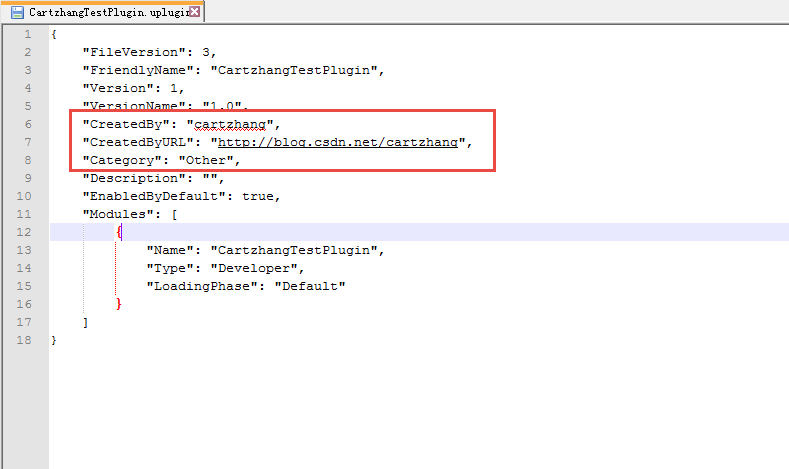Click the closing curly brace on line 18
Image resolution: width=789 pixels, height=469 pixels.
(x=54, y=340)
